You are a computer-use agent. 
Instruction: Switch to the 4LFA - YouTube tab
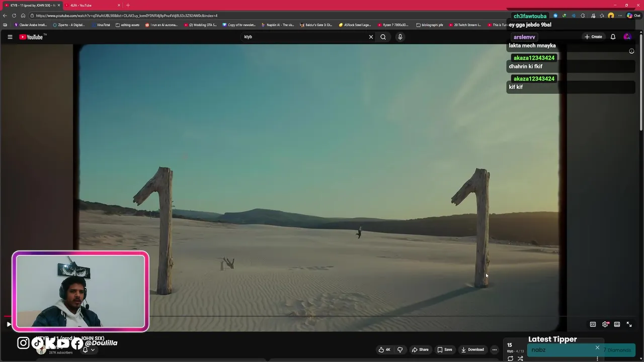click(93, 5)
